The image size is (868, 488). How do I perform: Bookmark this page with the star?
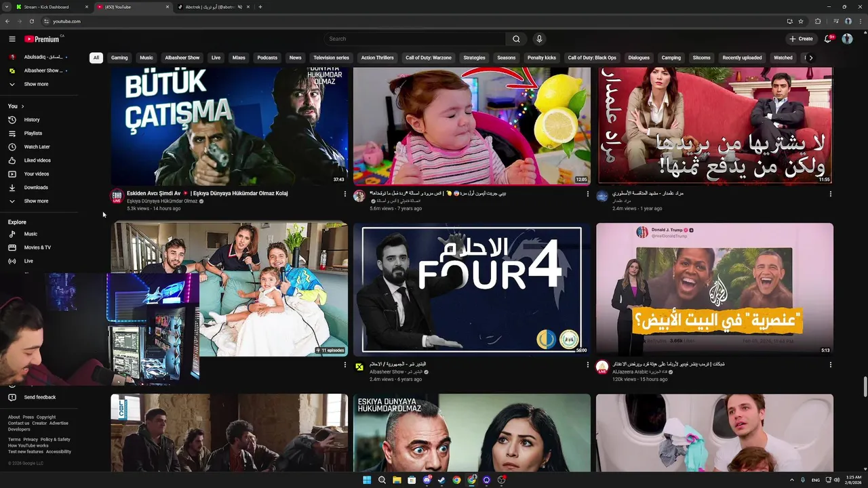800,21
